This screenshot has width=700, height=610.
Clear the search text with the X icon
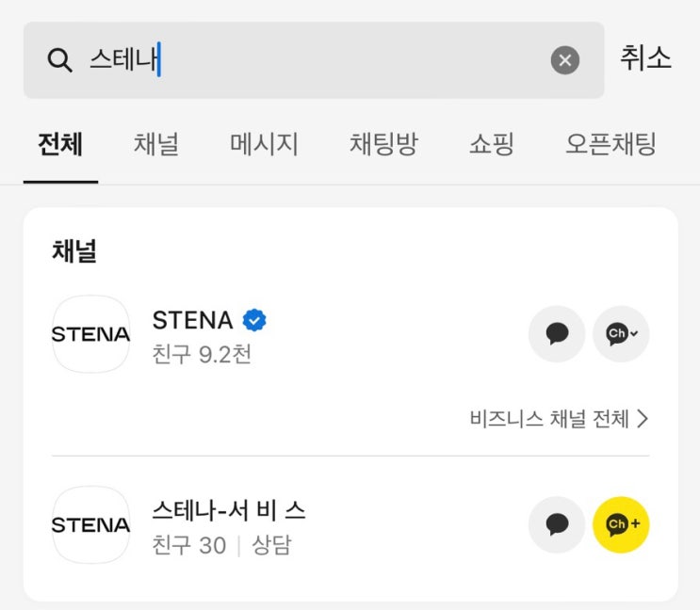click(x=564, y=61)
